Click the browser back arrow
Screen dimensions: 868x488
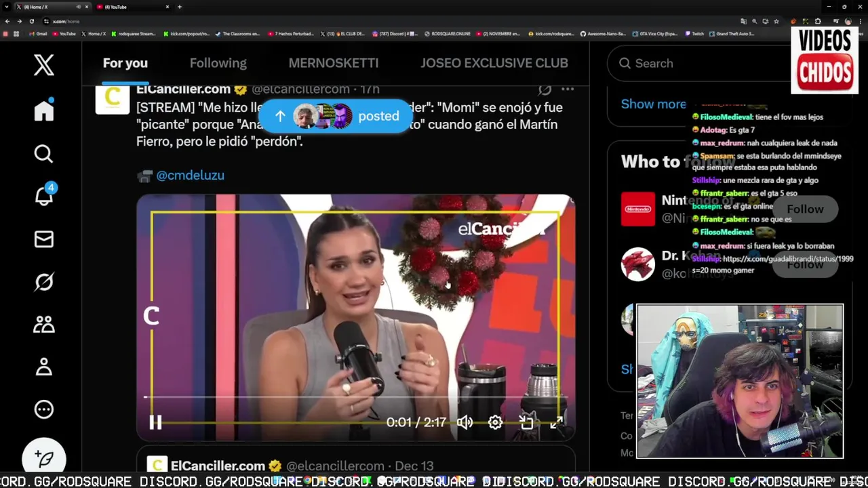point(7,21)
